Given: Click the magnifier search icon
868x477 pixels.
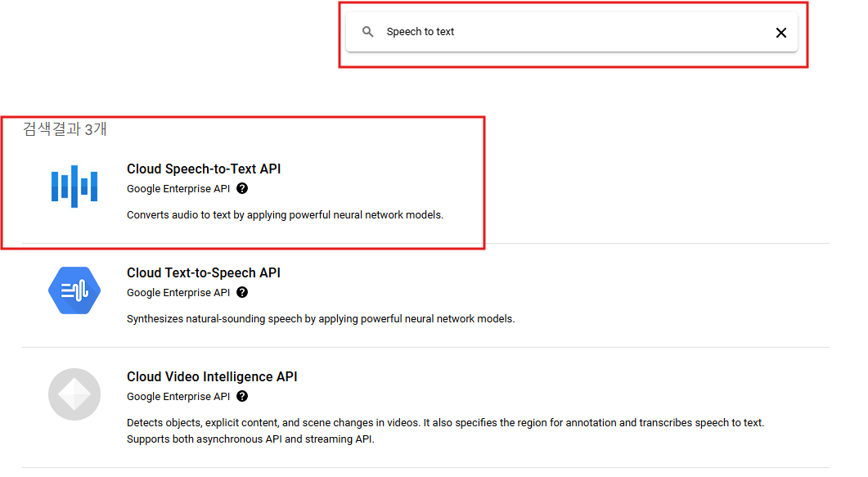Looking at the screenshot, I should (x=367, y=32).
